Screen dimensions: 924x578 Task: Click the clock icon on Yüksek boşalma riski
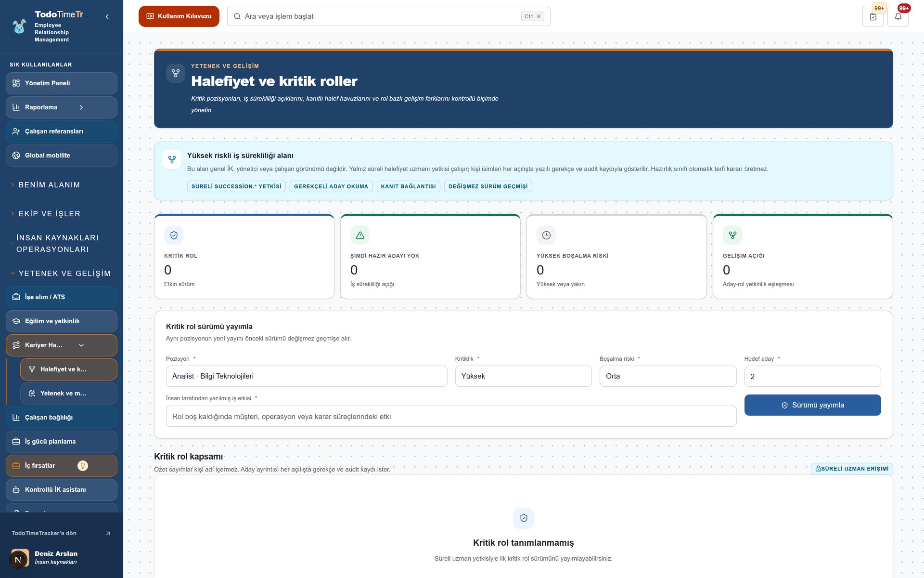[x=546, y=235]
